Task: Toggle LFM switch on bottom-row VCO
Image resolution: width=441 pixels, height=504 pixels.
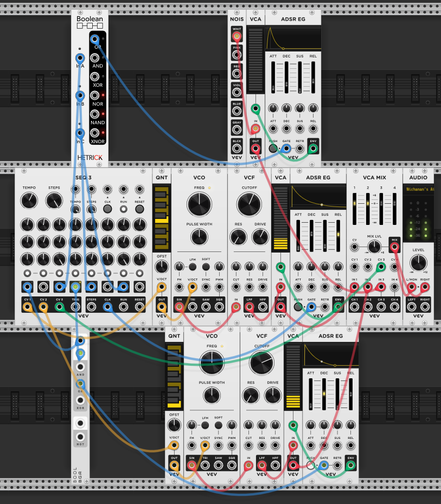Action: pos(205,425)
